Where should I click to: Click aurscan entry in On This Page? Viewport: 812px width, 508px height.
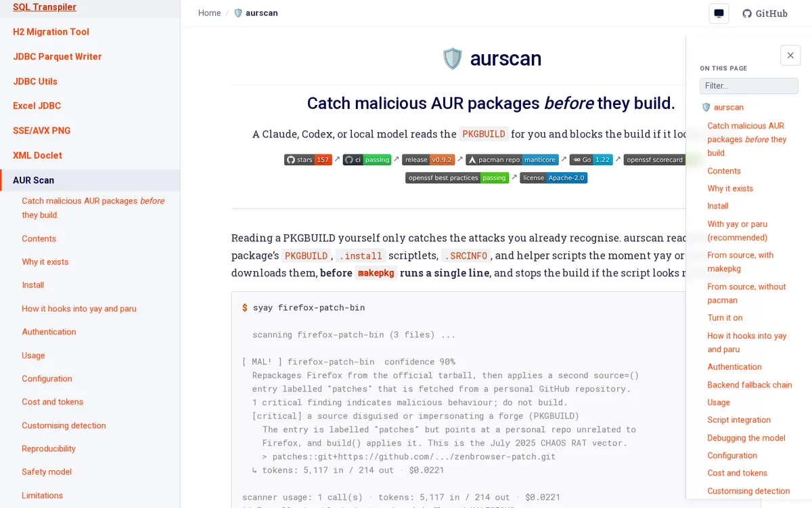[723, 107]
